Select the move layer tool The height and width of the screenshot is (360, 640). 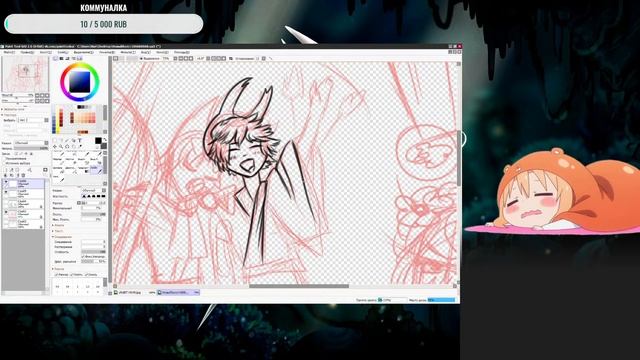(55, 147)
